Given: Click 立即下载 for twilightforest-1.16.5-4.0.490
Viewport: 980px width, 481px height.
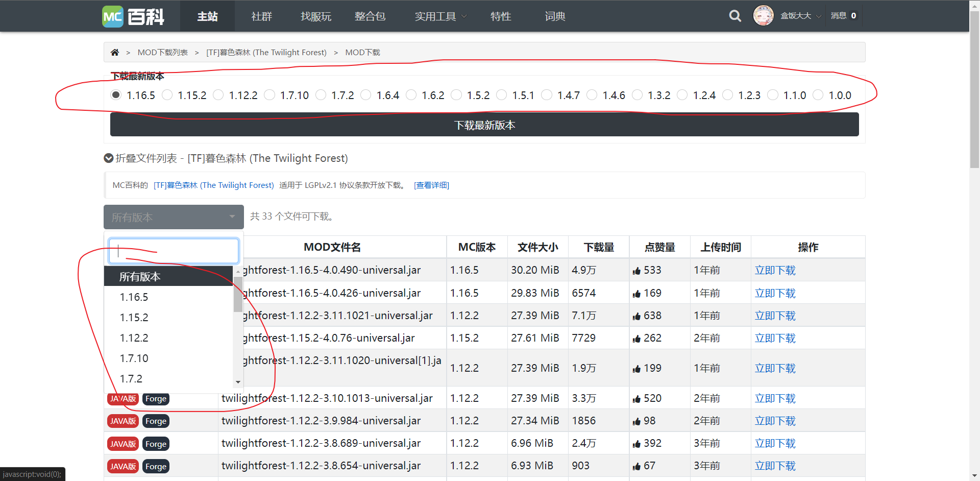Looking at the screenshot, I should tap(775, 271).
